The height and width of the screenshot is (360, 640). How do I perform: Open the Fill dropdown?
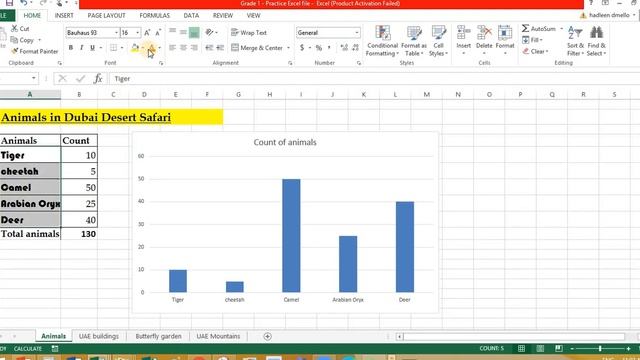(x=532, y=40)
